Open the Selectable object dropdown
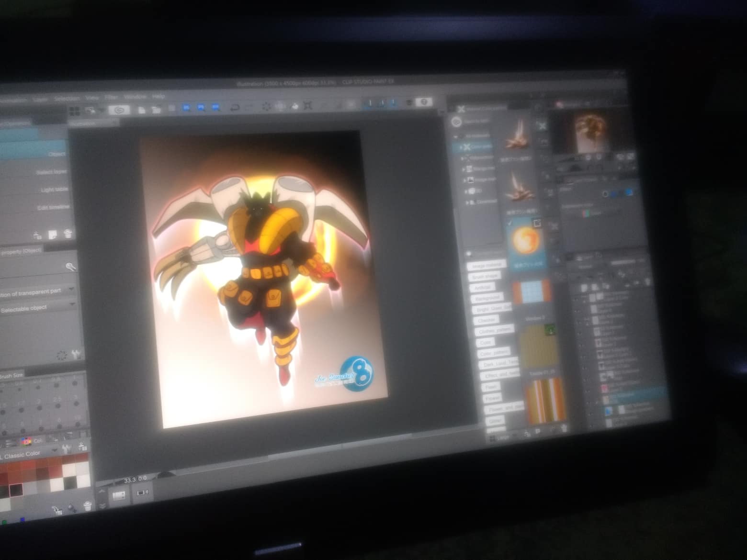Image resolution: width=747 pixels, height=560 pixels. pos(72,305)
